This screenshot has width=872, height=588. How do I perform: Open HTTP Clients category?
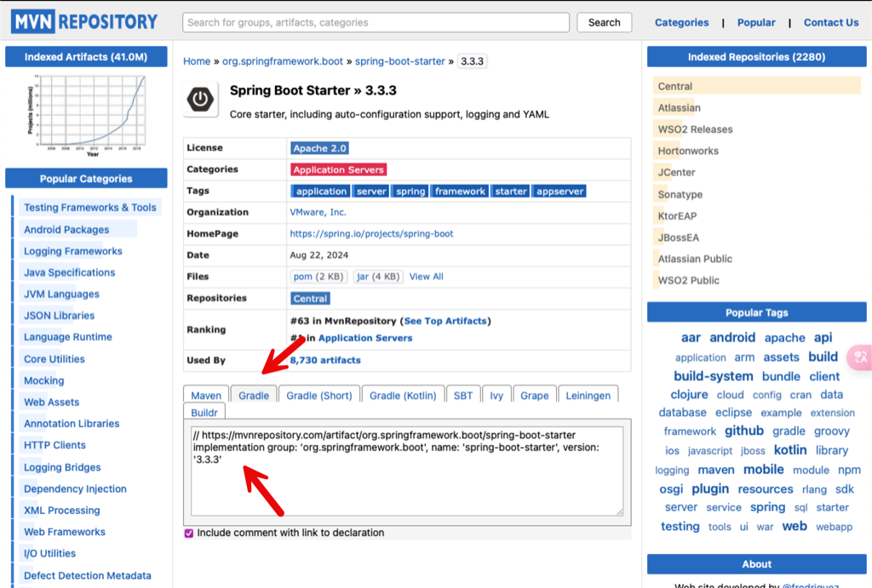tap(55, 445)
